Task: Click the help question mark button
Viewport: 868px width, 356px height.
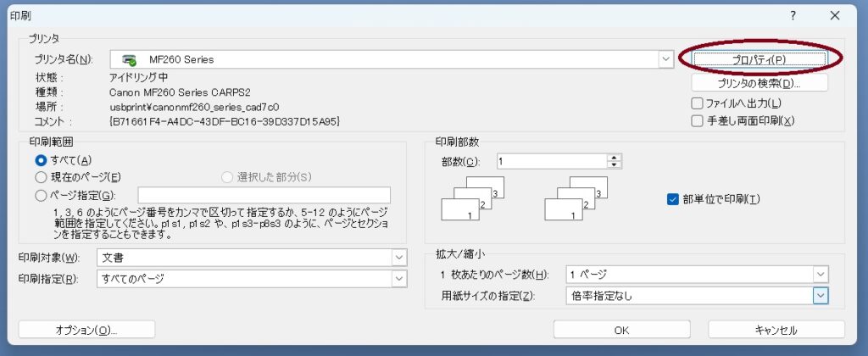Action: coord(793,15)
